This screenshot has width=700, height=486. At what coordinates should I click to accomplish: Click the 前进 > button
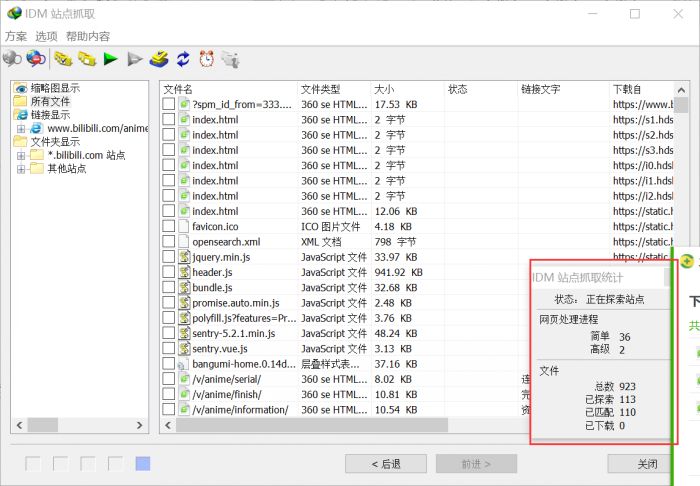coord(476,464)
